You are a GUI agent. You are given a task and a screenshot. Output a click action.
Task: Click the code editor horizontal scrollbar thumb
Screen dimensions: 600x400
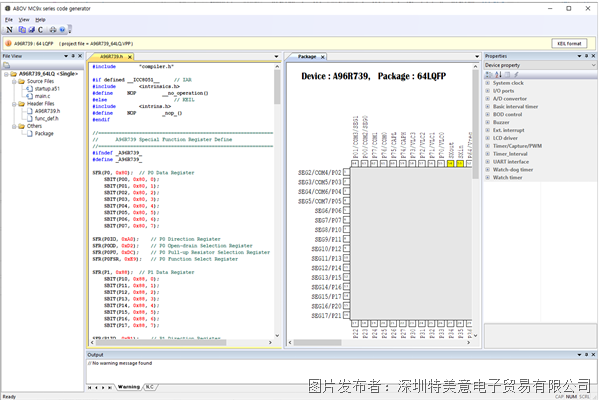[161, 343]
